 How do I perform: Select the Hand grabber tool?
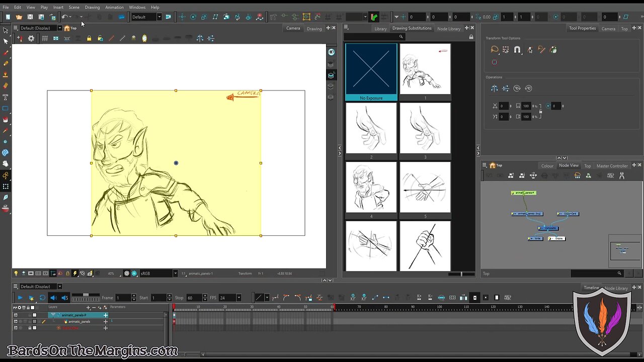coord(6,163)
